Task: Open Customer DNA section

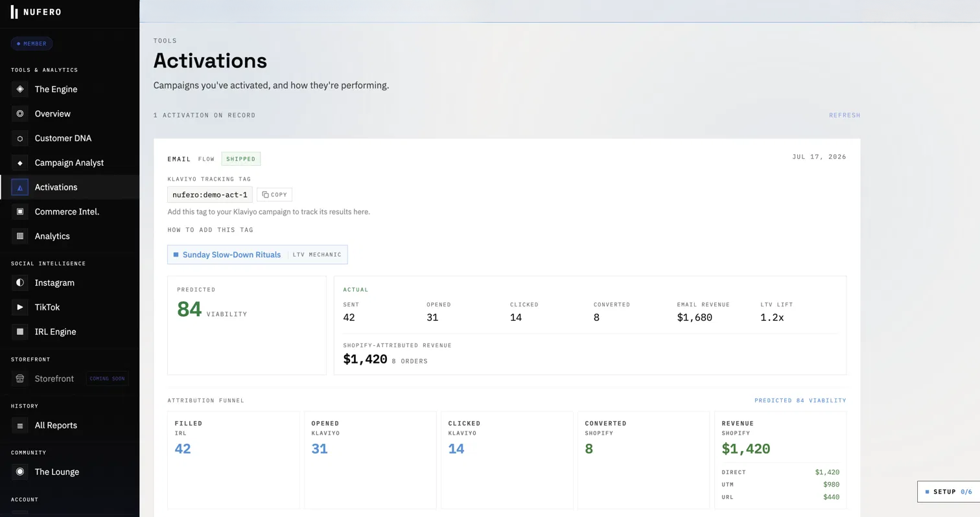Action: tap(69, 138)
